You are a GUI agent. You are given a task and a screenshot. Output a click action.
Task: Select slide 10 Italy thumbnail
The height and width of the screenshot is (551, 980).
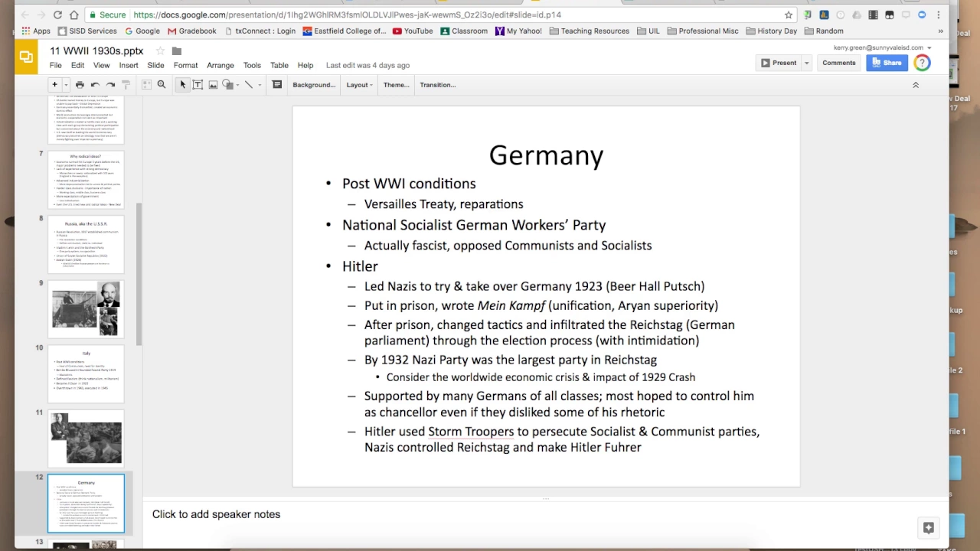click(87, 374)
